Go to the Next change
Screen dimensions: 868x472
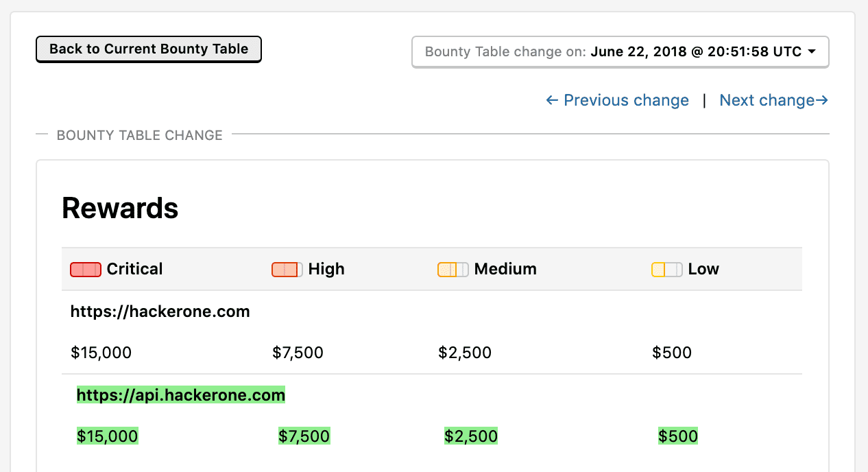[773, 101]
